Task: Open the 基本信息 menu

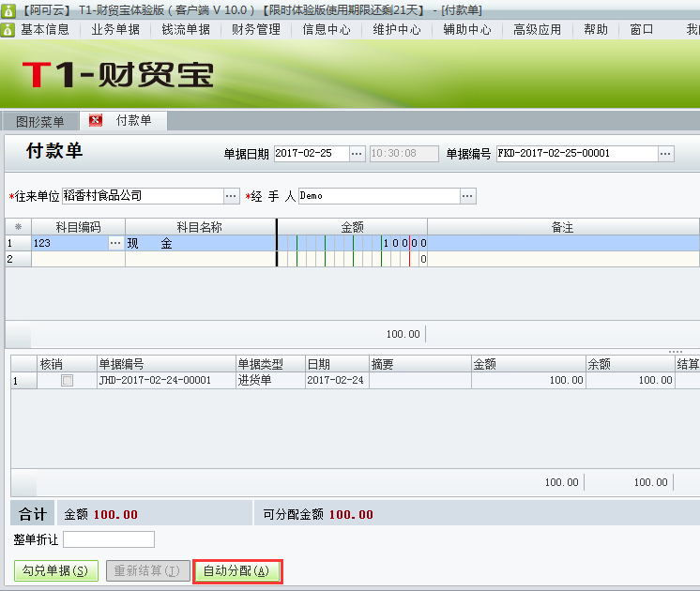Action: coord(45,30)
